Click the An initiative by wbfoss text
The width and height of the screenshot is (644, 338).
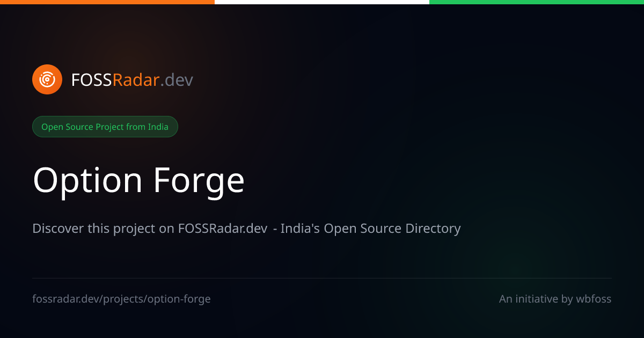point(555,299)
